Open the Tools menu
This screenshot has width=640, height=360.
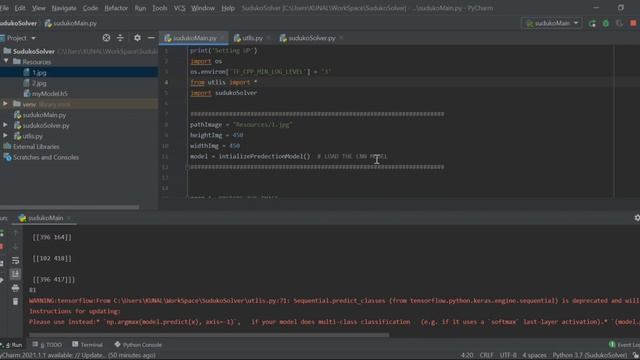160,8
